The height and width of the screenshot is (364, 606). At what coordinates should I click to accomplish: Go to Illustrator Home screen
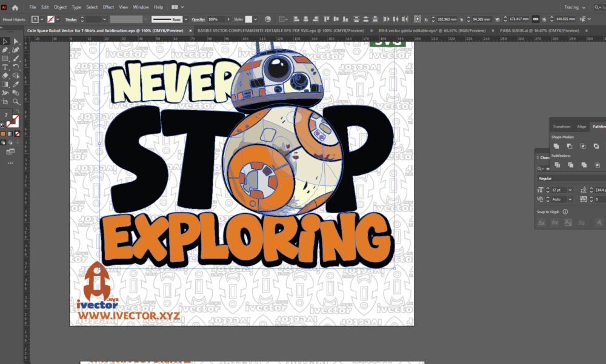pos(15,7)
